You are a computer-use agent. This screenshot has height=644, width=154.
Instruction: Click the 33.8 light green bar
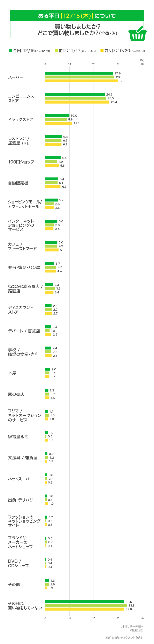86,605
